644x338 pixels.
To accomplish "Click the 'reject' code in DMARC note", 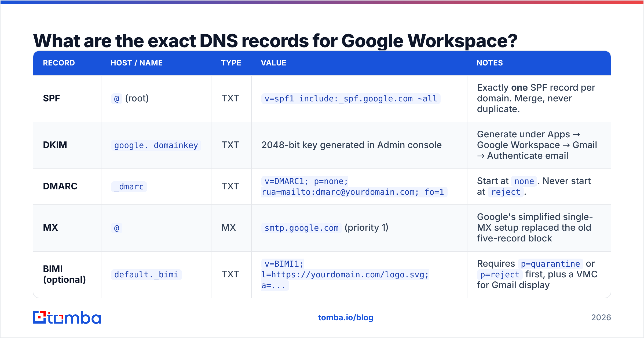I will point(506,192).
